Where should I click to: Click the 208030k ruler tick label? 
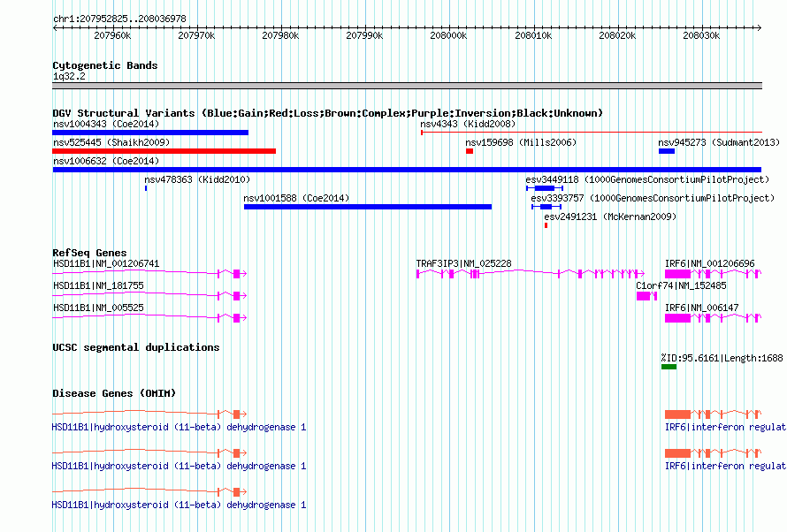(x=701, y=35)
